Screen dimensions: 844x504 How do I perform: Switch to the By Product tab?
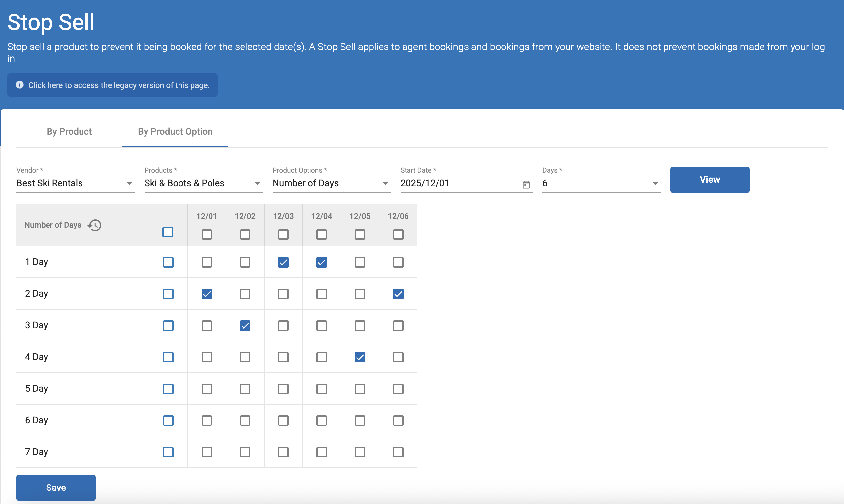(x=69, y=131)
